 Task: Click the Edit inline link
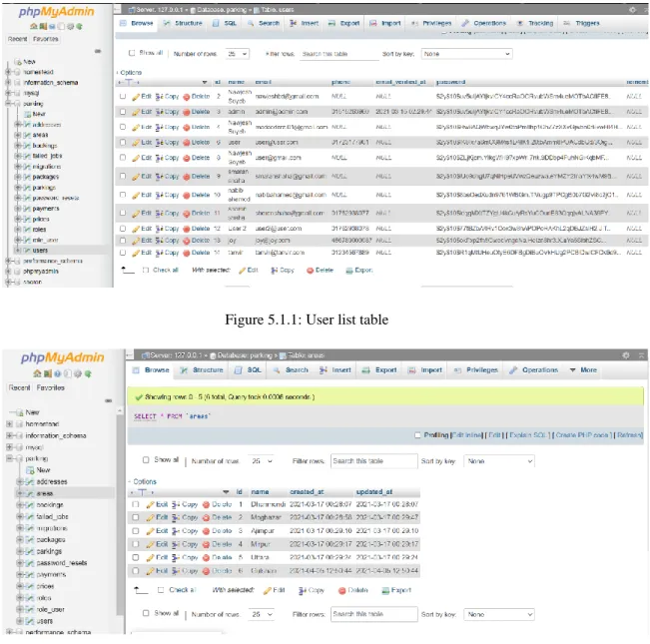[x=467, y=435]
